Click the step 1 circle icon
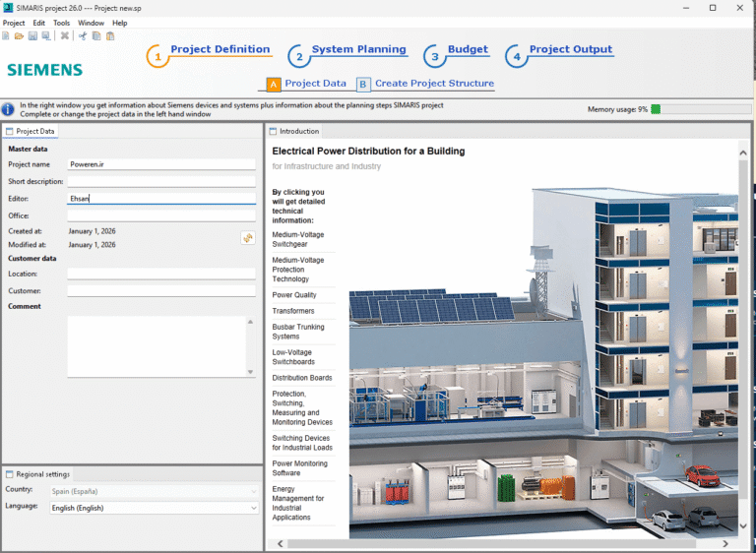 [157, 57]
